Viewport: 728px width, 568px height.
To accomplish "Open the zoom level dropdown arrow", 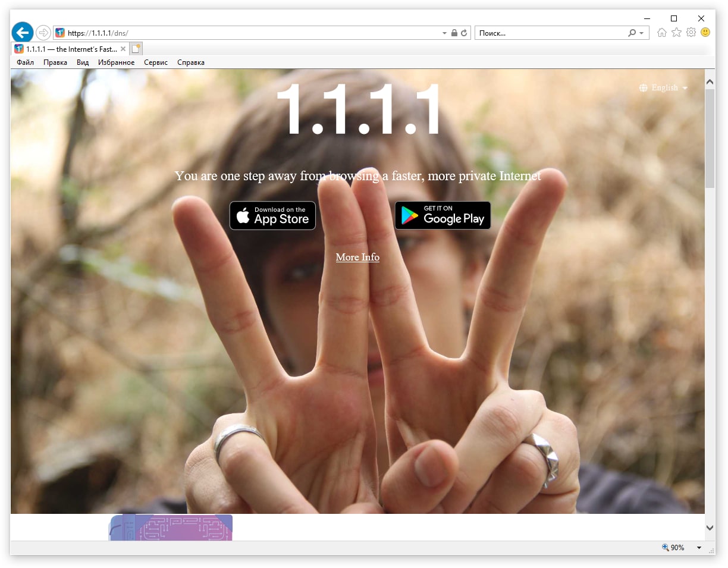I will [699, 548].
